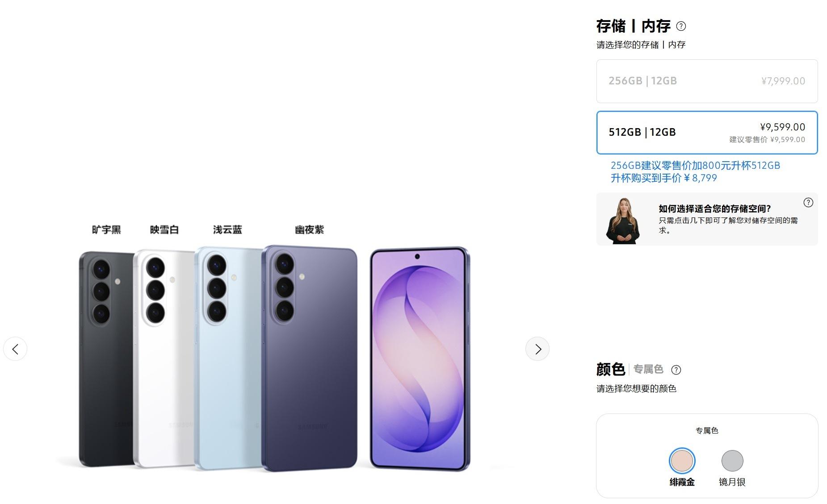Click the 映雪白 white phone image
The height and width of the screenshot is (504, 827).
[164, 358]
